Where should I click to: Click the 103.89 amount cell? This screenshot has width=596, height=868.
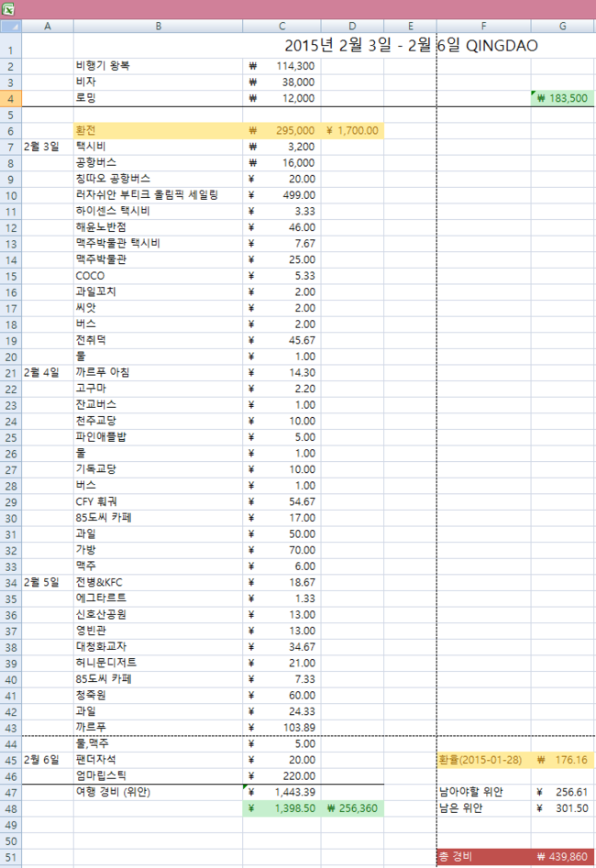click(281, 728)
